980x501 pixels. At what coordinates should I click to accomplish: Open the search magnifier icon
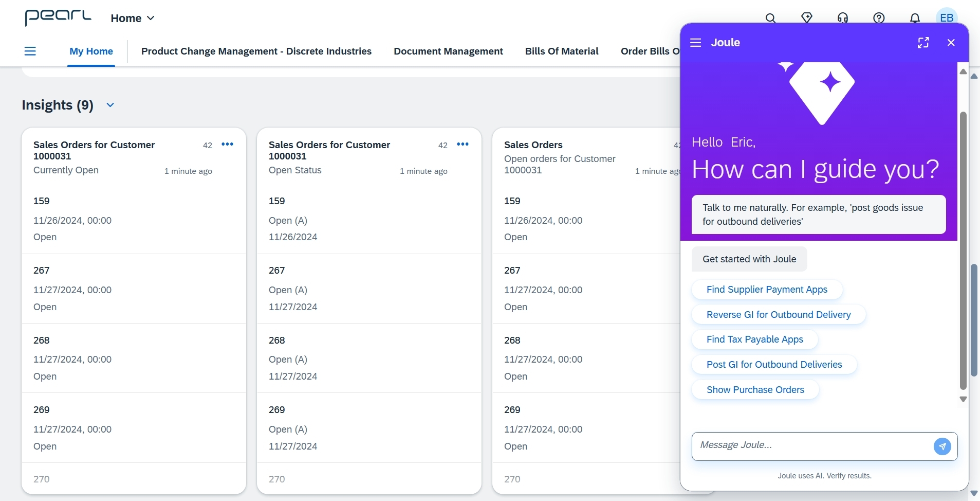pos(770,18)
